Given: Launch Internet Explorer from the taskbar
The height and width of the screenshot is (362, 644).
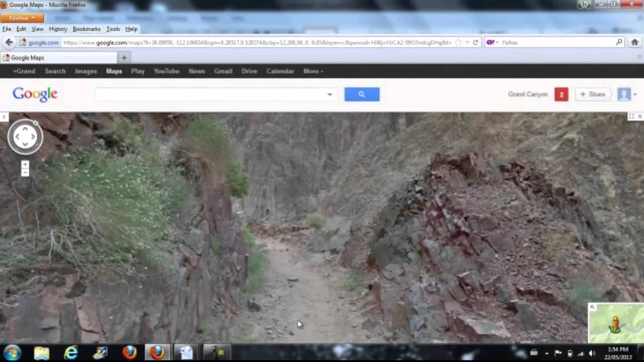Looking at the screenshot, I should point(71,353).
